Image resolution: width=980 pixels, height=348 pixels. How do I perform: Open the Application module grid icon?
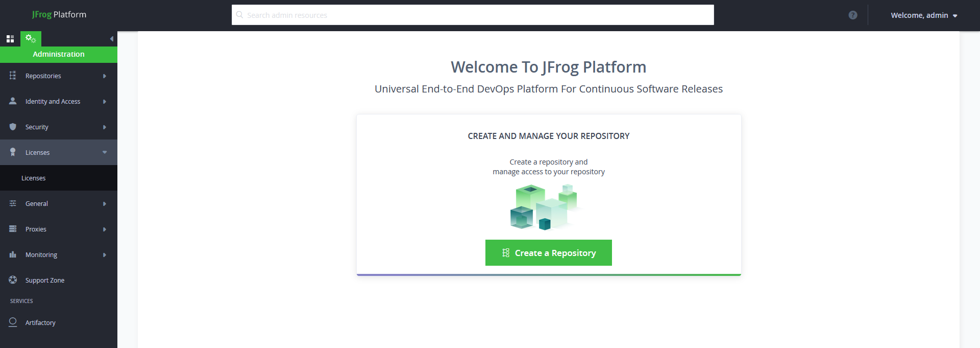(x=10, y=39)
